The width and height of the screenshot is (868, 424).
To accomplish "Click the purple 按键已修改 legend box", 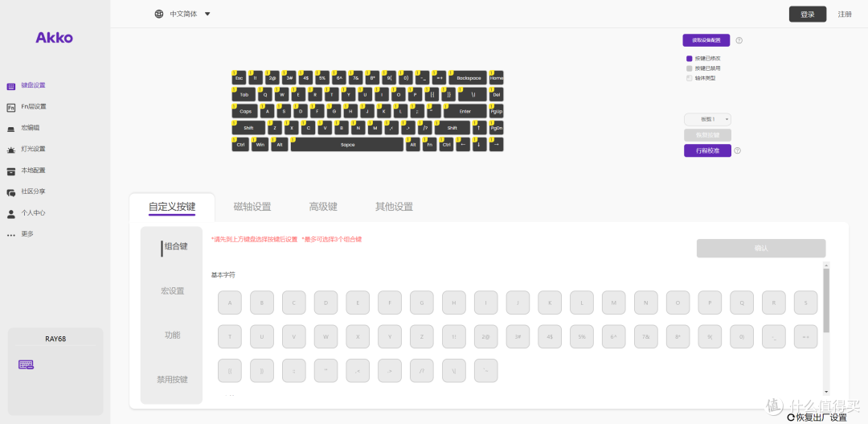I will pyautogui.click(x=690, y=58).
